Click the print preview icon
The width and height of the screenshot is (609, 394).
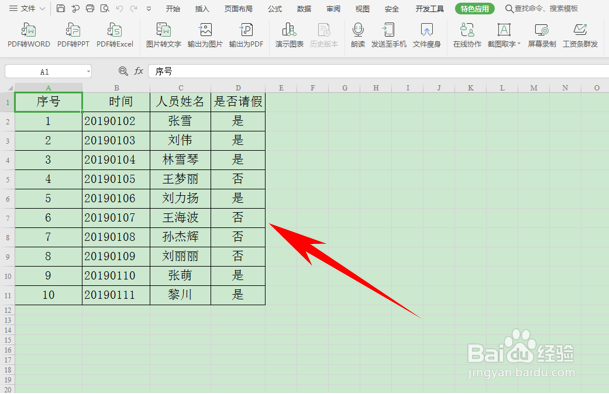[104, 8]
